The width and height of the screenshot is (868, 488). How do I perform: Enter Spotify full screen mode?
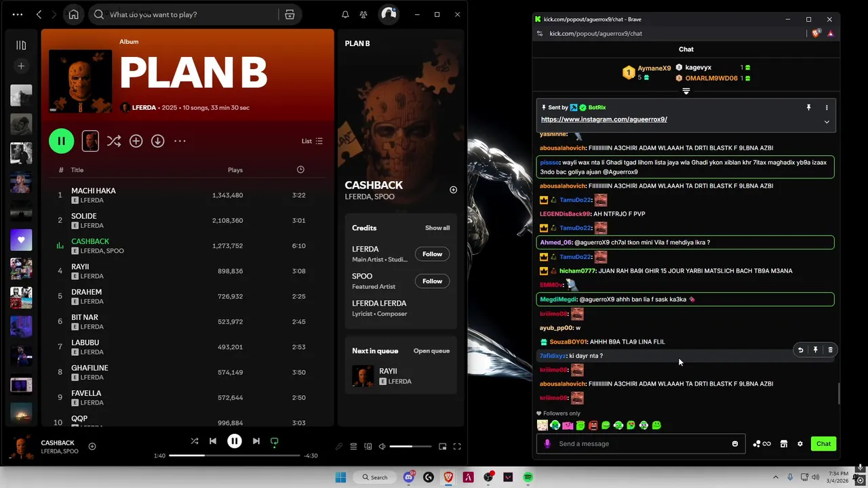click(x=457, y=447)
